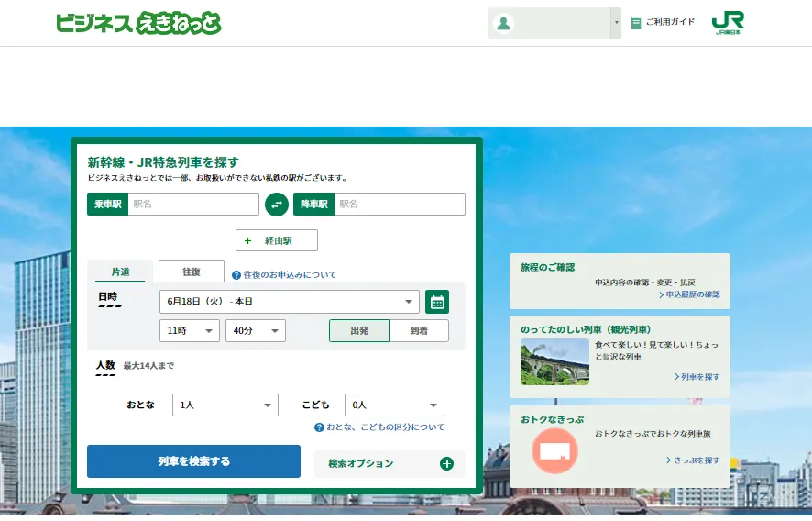Open the おとな count dropdown
The height and width of the screenshot is (521, 812).
pyautogui.click(x=225, y=405)
